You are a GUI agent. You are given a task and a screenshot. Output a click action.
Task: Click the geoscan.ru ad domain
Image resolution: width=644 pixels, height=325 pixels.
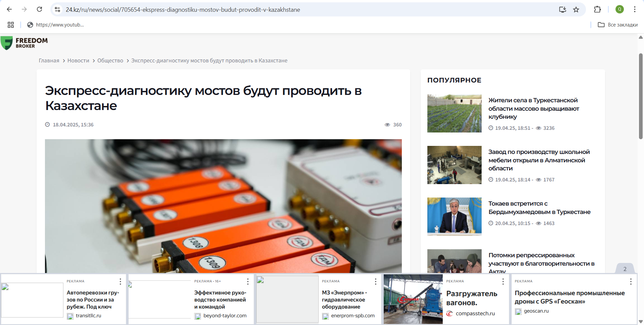[536, 311]
